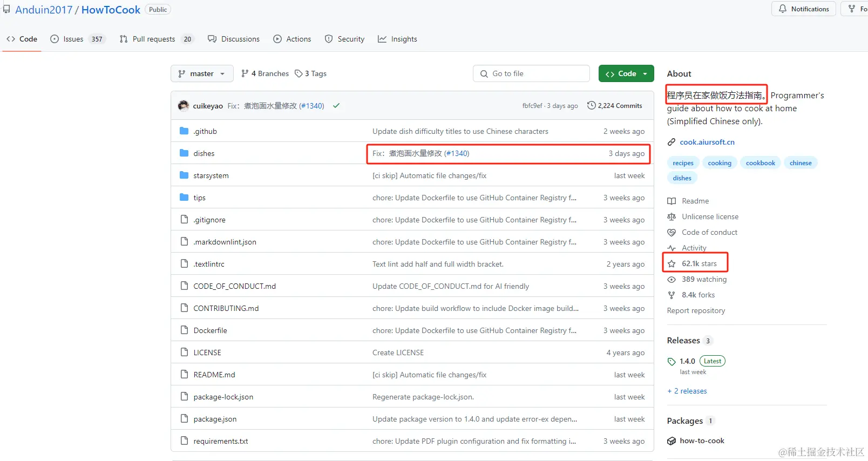View the Insights tab

coord(397,39)
